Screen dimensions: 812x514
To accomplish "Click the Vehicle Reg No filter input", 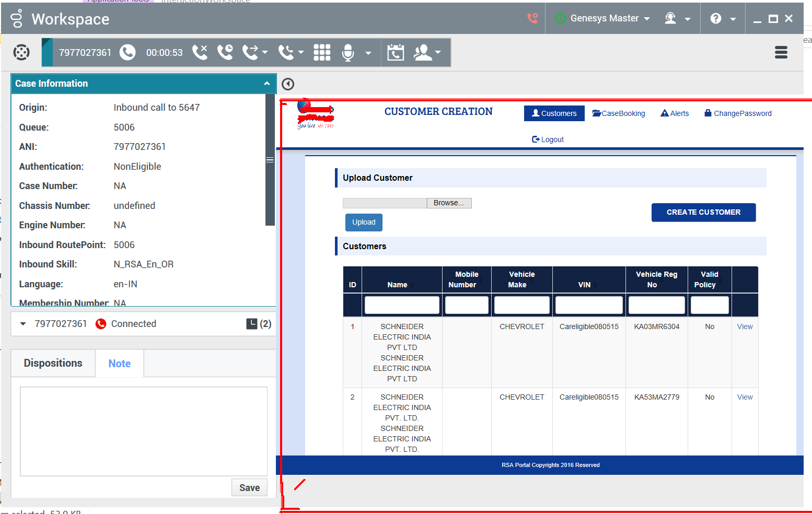I will point(657,305).
